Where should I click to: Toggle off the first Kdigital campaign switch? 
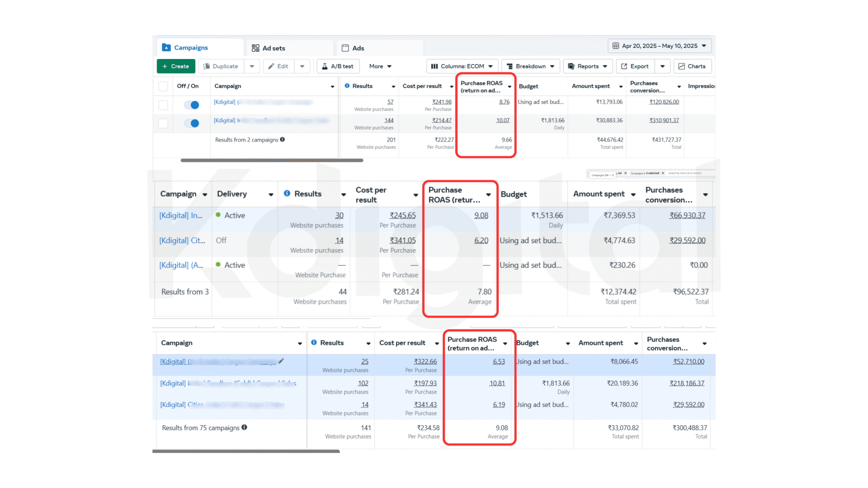(192, 105)
